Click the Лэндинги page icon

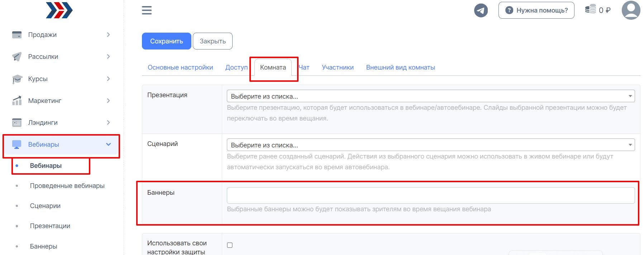17,123
